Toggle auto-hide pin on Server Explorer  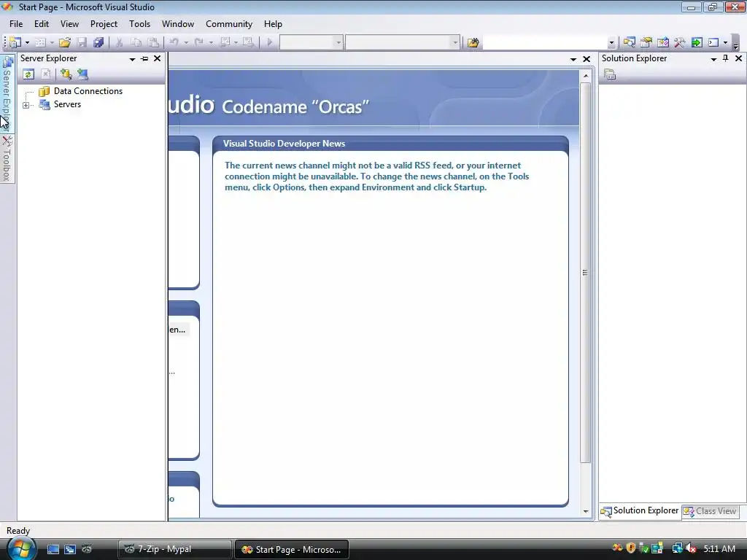(144, 58)
